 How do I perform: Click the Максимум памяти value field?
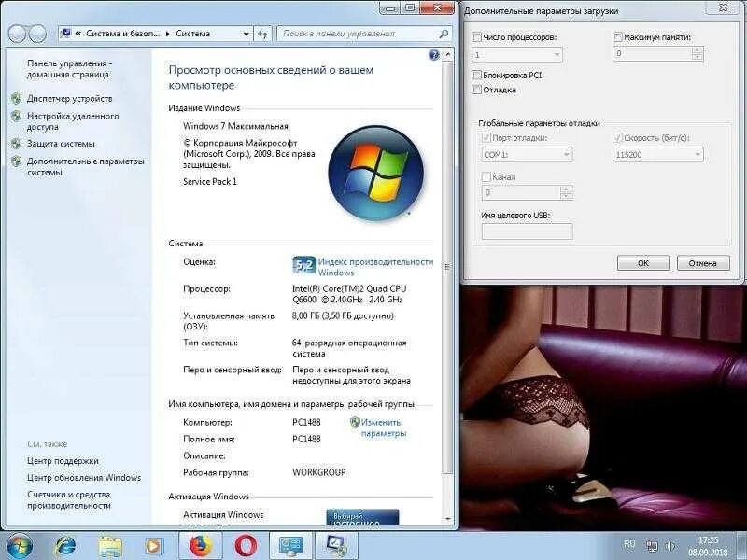point(652,53)
